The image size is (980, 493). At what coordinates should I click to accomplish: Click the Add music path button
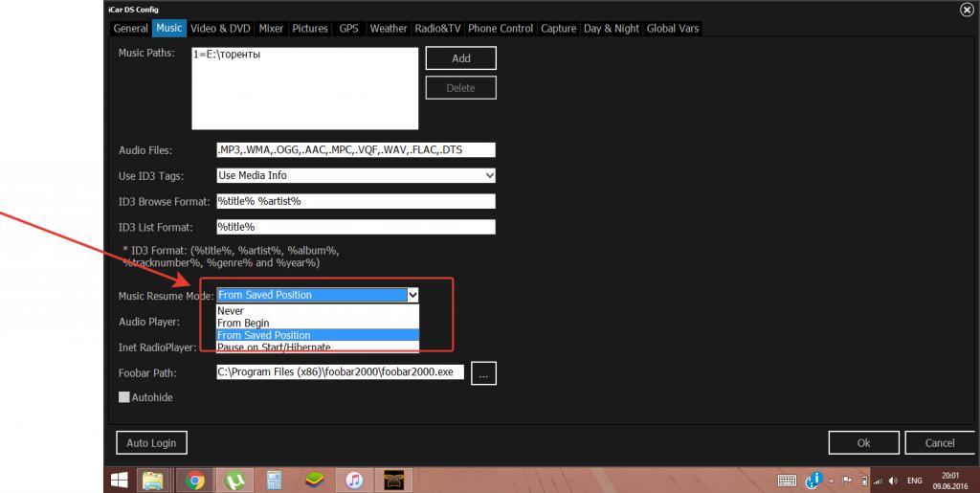coord(461,58)
